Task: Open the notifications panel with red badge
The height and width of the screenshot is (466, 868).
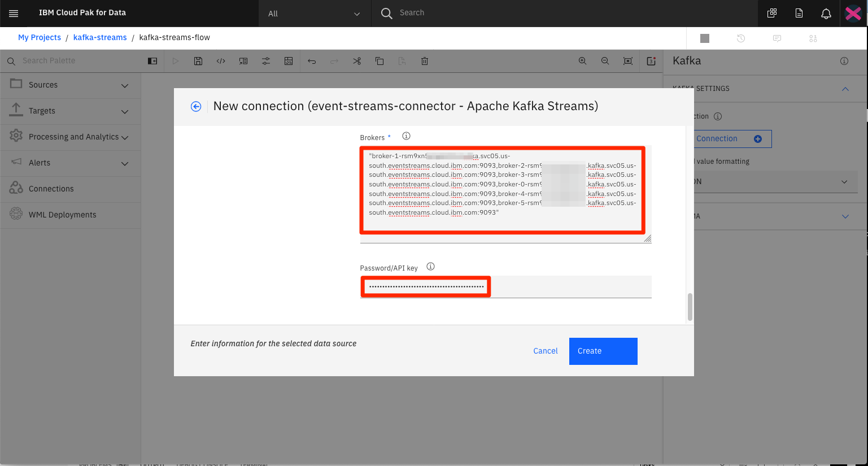Action: pyautogui.click(x=651, y=61)
